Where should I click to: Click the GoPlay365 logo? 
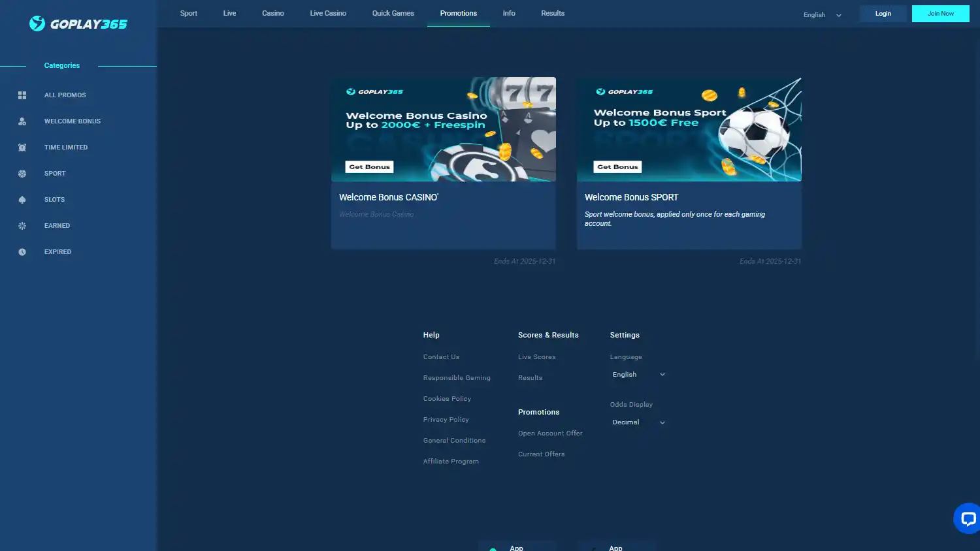(x=78, y=24)
